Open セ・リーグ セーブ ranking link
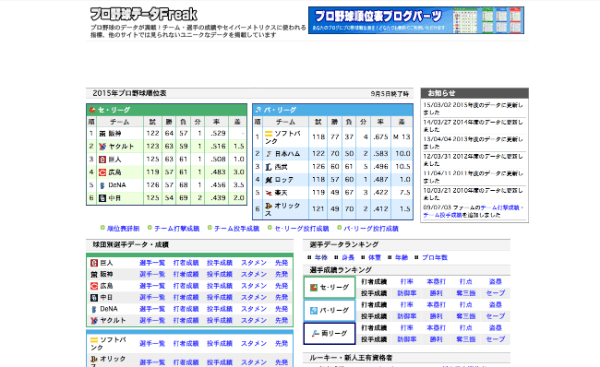The image size is (600, 367). pos(496,293)
